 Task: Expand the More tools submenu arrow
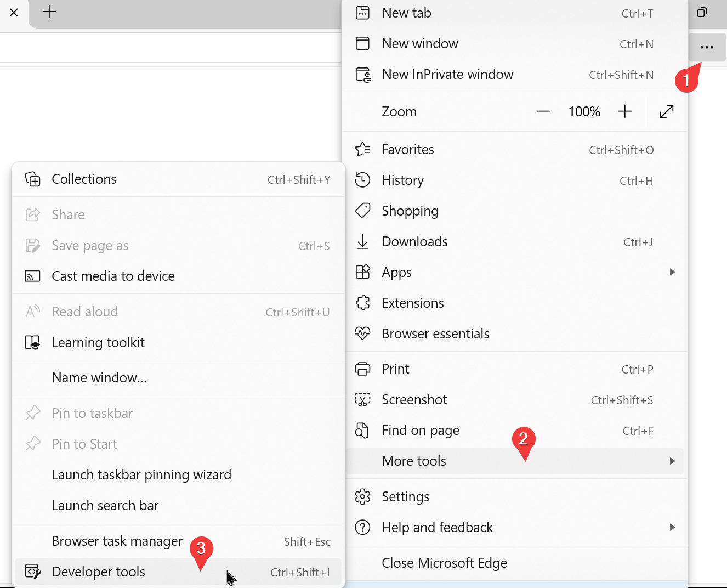click(672, 461)
